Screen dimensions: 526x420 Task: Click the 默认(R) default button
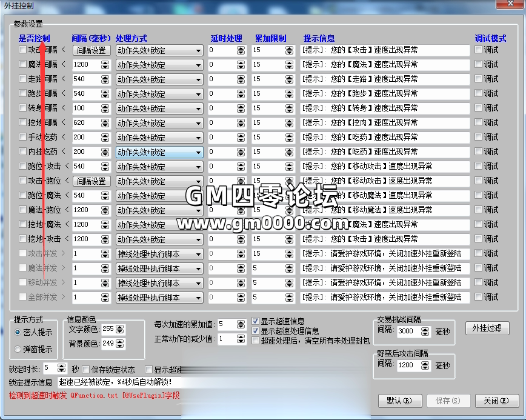point(399,401)
